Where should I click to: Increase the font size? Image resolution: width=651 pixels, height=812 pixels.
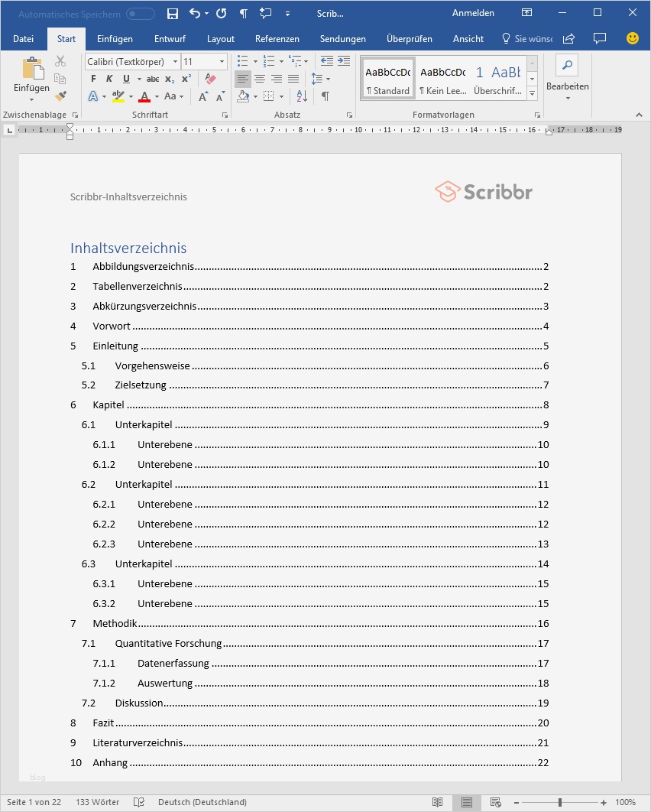click(x=202, y=96)
